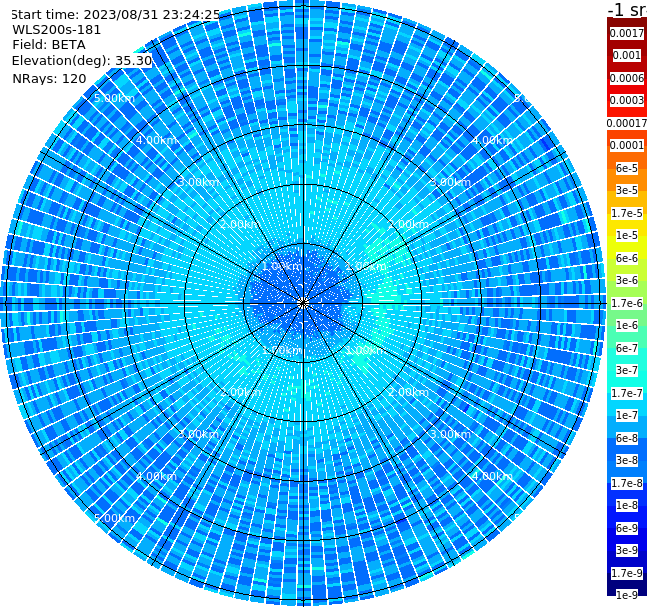Click the -1 sr units title
This screenshot has height=607, width=647.
[627, 10]
